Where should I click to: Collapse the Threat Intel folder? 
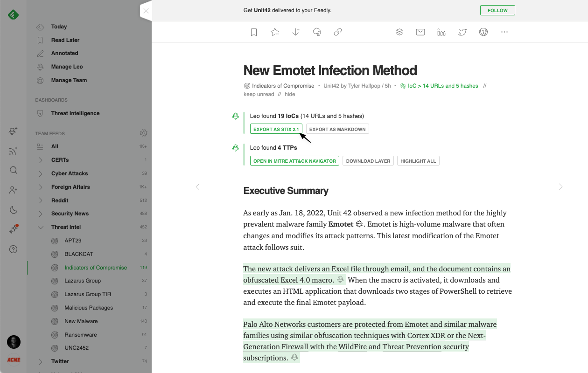coord(41,227)
